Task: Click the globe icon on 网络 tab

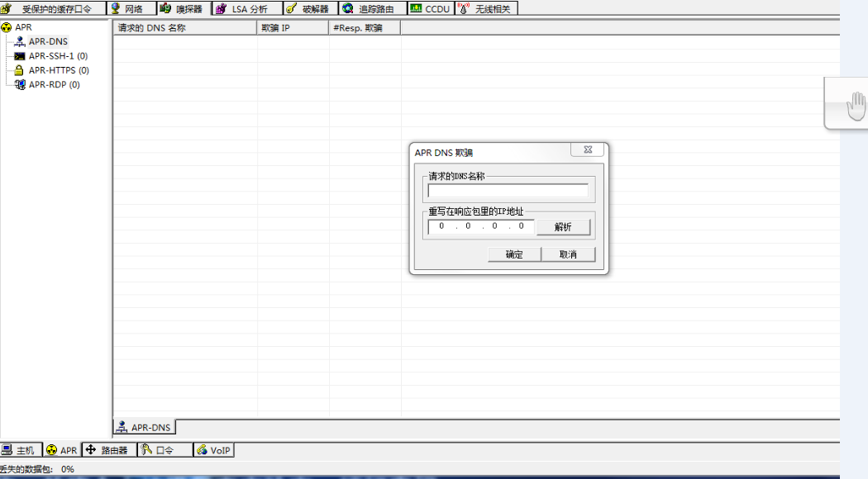Action: tap(115, 7)
